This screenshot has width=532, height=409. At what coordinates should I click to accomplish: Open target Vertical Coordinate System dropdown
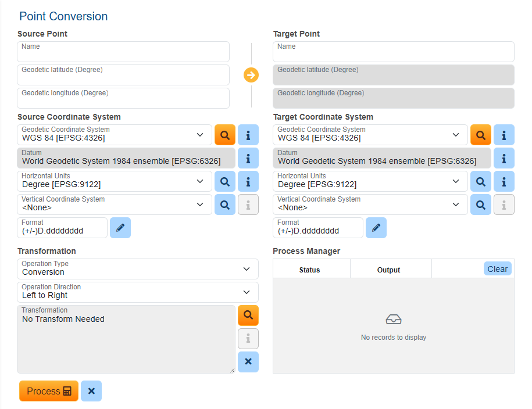[370, 204]
